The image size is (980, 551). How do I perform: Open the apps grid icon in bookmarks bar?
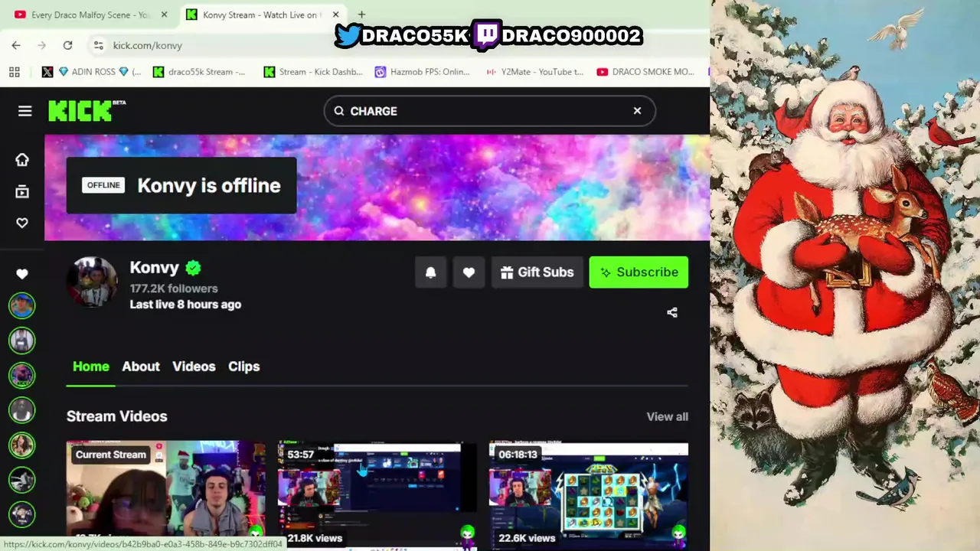[x=15, y=72]
